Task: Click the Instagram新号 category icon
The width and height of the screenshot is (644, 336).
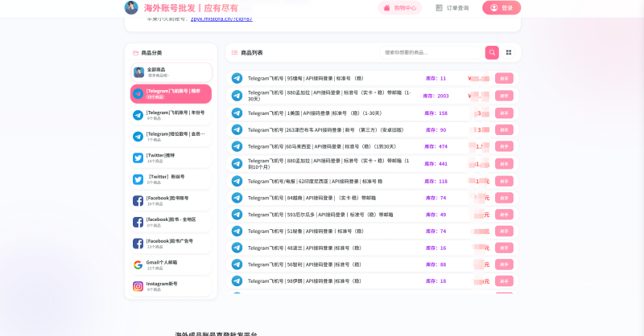Action: point(138,286)
